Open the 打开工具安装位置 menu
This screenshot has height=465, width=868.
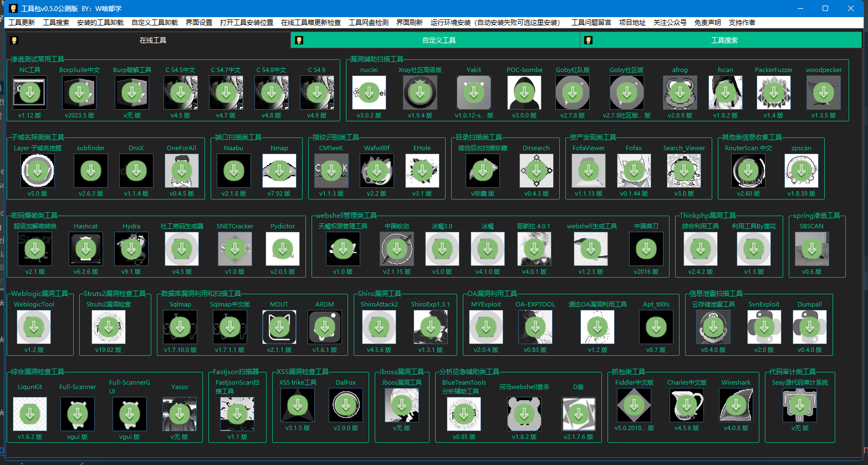247,23
